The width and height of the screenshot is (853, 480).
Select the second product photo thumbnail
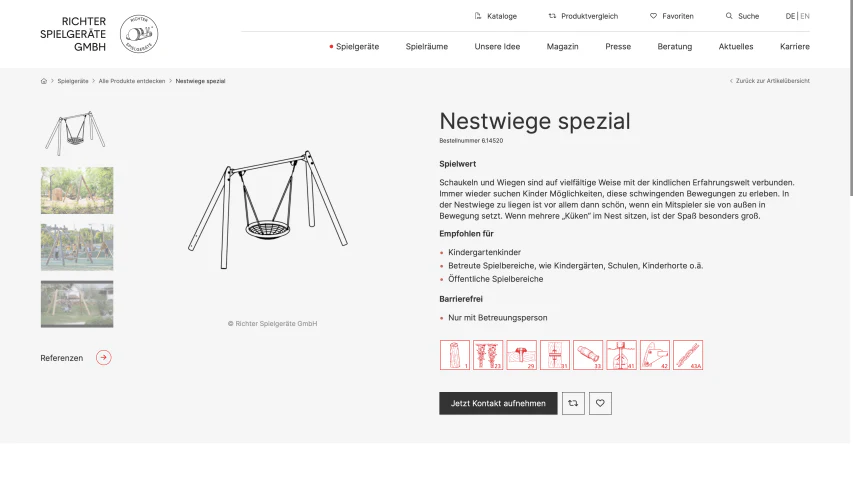click(x=77, y=190)
